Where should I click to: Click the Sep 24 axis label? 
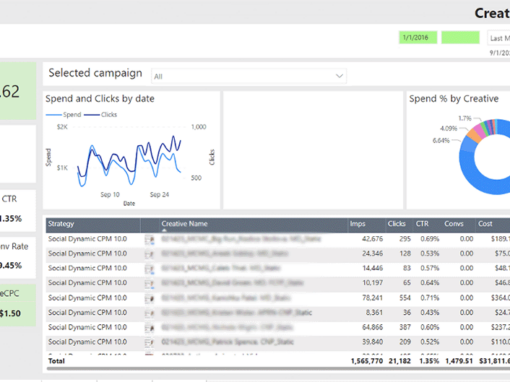click(159, 195)
